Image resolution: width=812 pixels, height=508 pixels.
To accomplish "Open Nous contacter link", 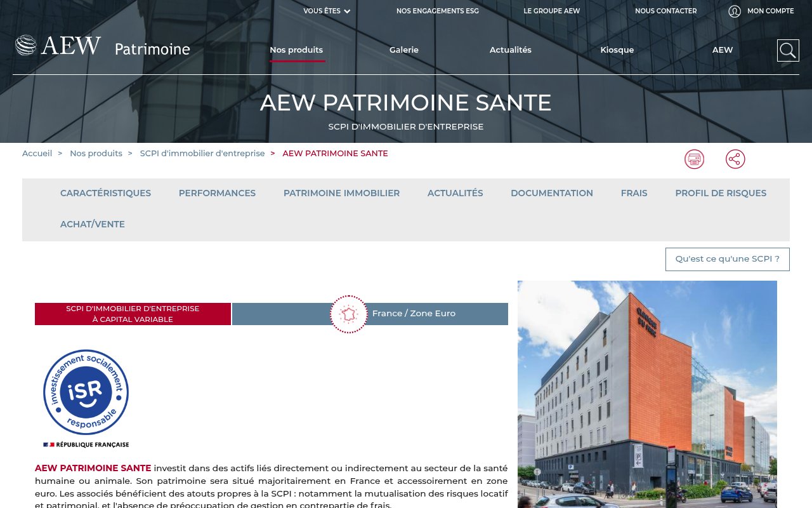I will [x=666, y=11].
